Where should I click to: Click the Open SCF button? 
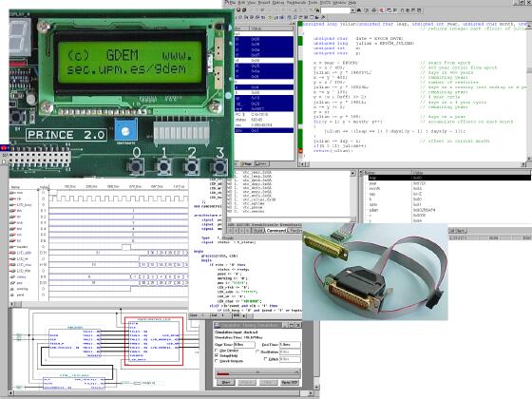(x=290, y=382)
